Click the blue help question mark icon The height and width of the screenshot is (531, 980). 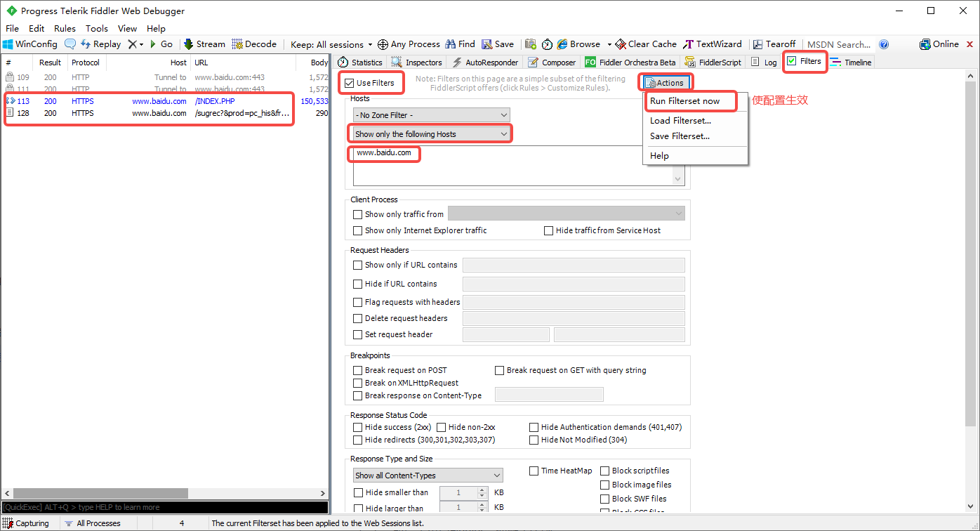[x=884, y=44]
